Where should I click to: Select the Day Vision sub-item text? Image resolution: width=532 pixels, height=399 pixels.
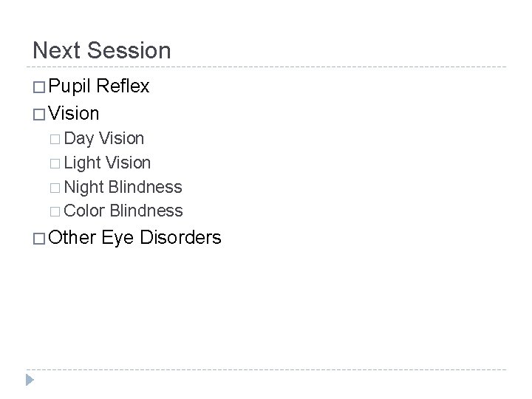pos(104,138)
